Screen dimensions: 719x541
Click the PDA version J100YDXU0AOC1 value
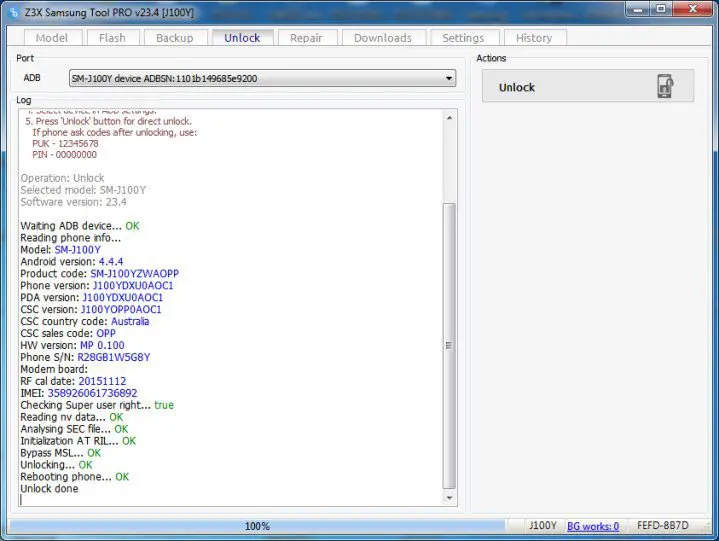tap(123, 298)
